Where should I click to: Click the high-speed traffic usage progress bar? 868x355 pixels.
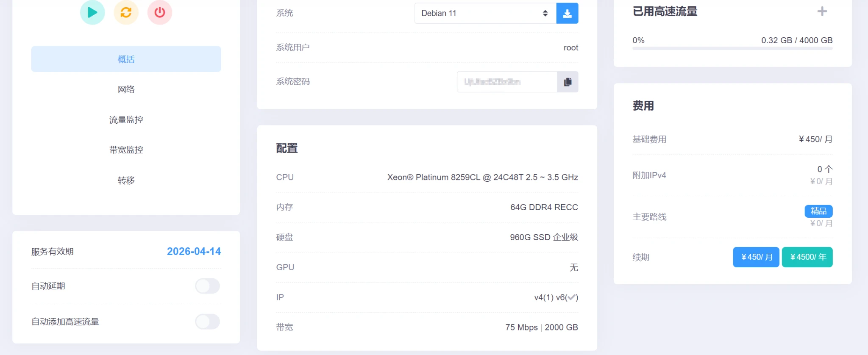(732, 49)
